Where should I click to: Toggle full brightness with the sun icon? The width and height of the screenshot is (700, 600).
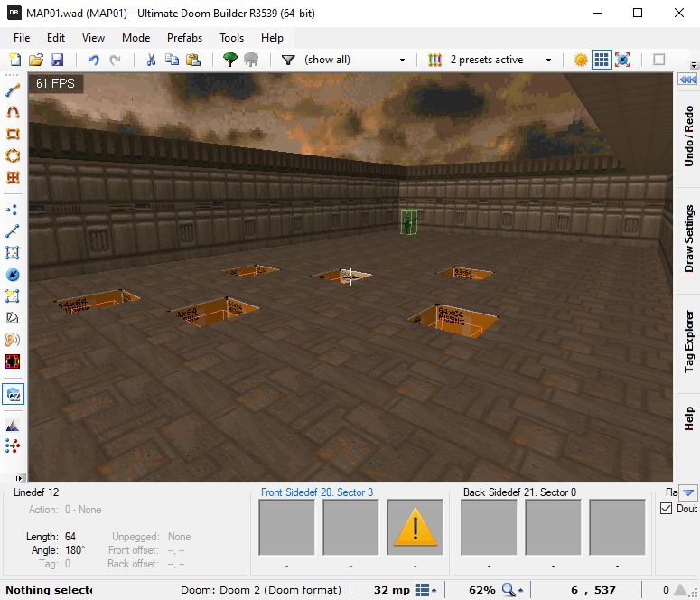pyautogui.click(x=581, y=60)
